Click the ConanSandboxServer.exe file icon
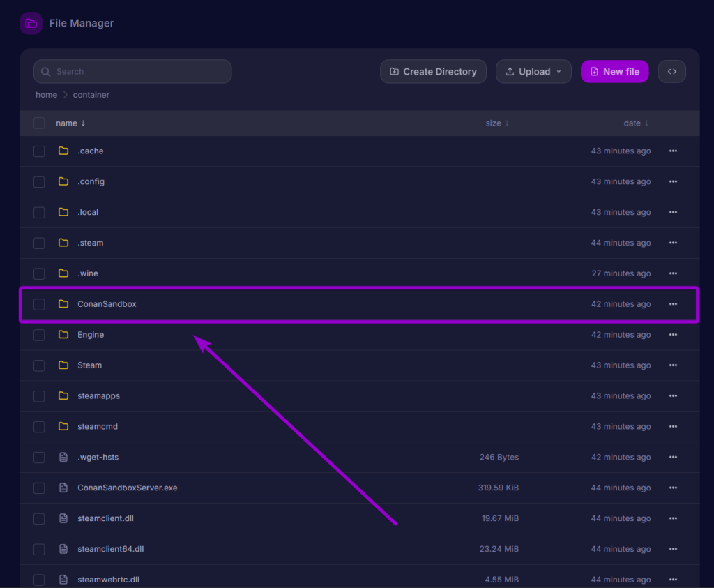Screen dimensions: 714x588 63,488
